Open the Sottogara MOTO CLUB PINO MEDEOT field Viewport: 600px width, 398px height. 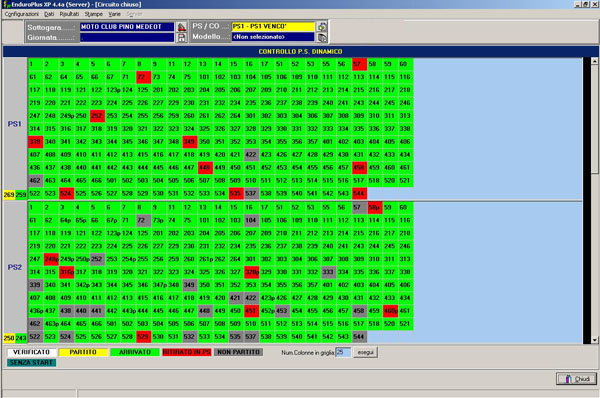point(127,27)
